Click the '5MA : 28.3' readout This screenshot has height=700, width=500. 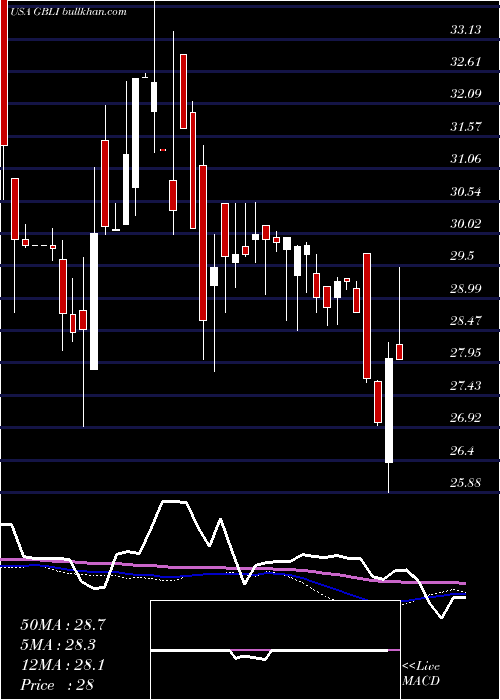pos(58,645)
